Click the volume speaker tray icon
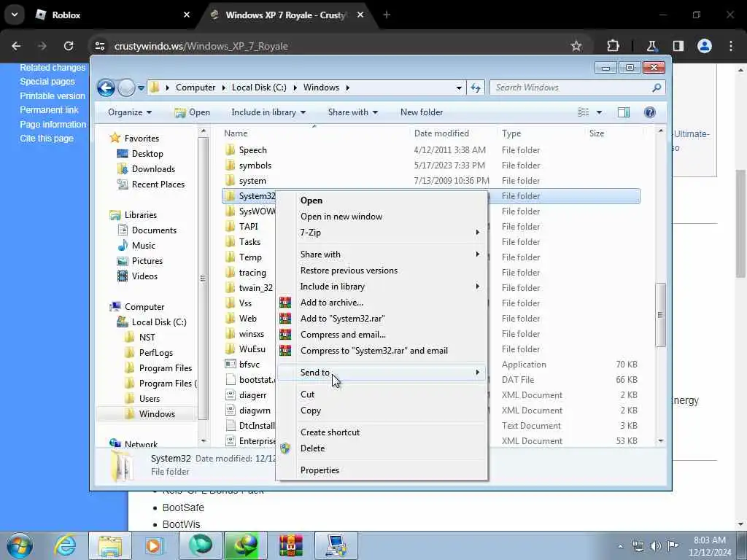This screenshot has height=560, width=747. pyautogui.click(x=655, y=546)
